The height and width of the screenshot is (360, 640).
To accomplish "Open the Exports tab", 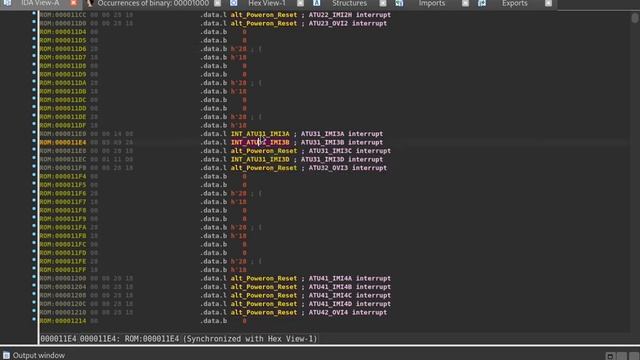I will click(515, 3).
